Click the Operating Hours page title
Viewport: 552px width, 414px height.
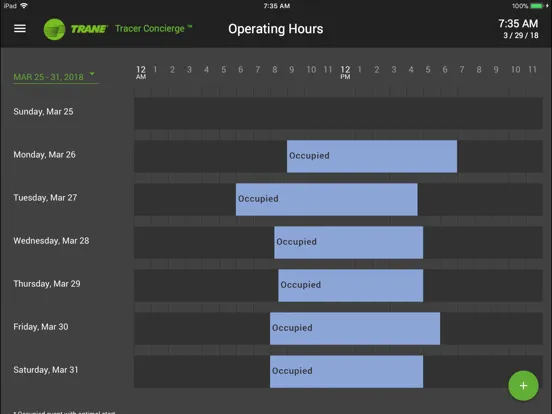[x=276, y=29]
